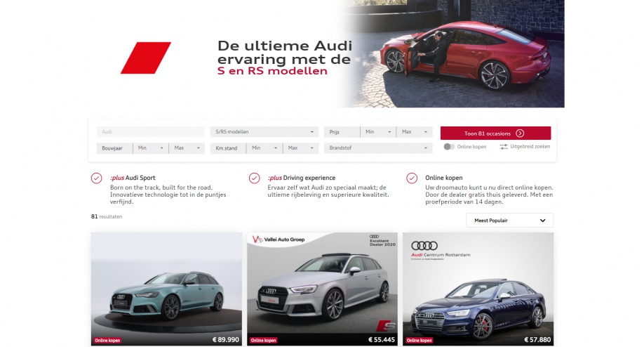Click the Audi rings logo on Audi Centrum Rotterdam card
The height and width of the screenshot is (347, 644).
pyautogui.click(x=424, y=246)
